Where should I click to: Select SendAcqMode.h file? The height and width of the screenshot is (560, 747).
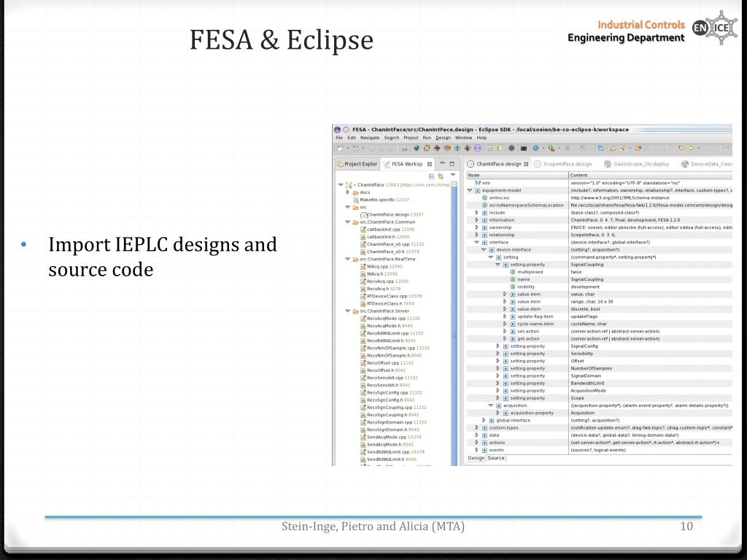point(387,445)
